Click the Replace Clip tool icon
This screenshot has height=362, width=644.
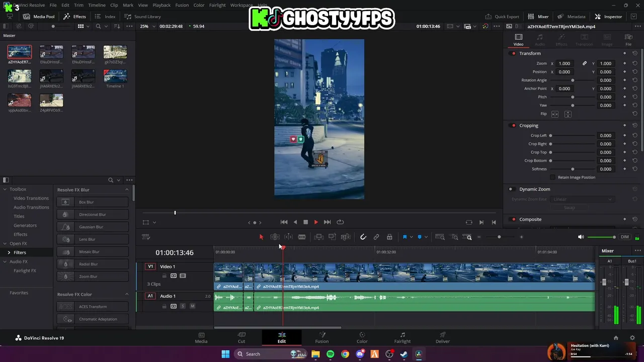346,237
